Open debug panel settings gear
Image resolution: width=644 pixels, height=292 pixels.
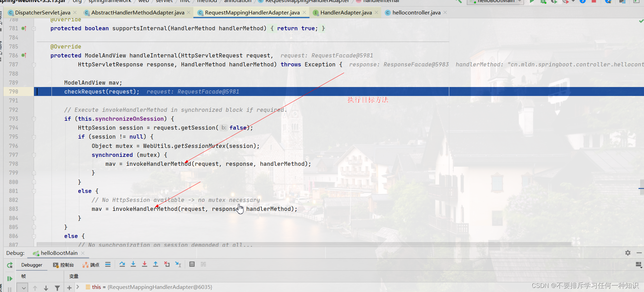pos(628,253)
